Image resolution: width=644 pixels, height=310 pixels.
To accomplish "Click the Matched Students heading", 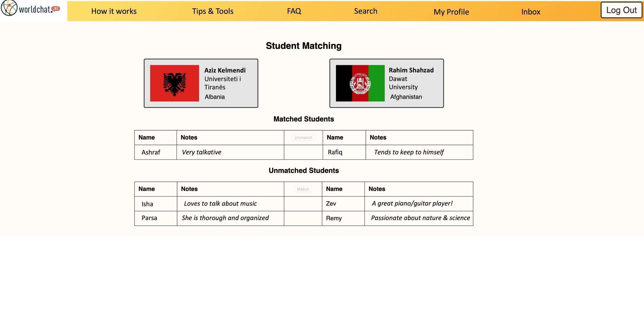I will pyautogui.click(x=304, y=119).
